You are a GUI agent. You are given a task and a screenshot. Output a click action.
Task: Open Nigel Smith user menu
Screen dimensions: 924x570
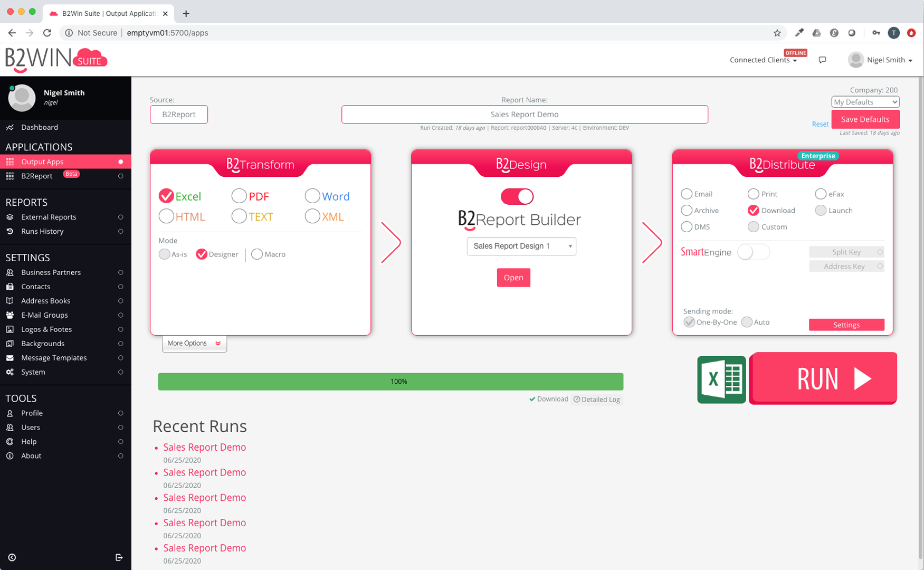[880, 60]
